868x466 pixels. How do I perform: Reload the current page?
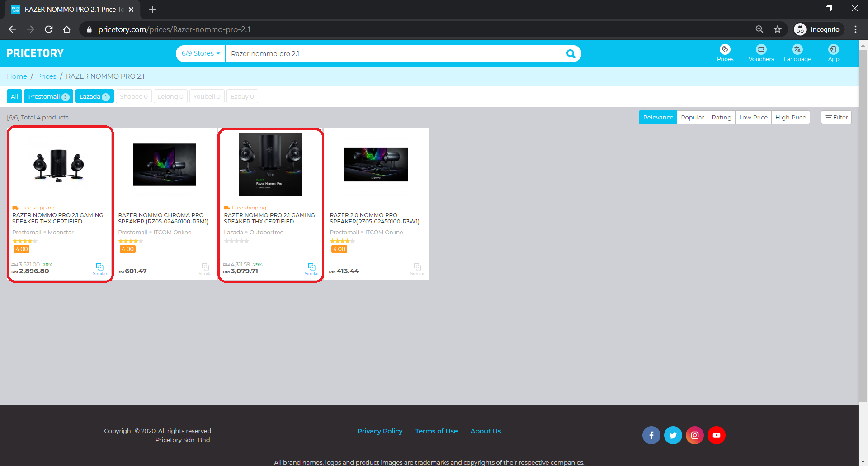coord(48,29)
